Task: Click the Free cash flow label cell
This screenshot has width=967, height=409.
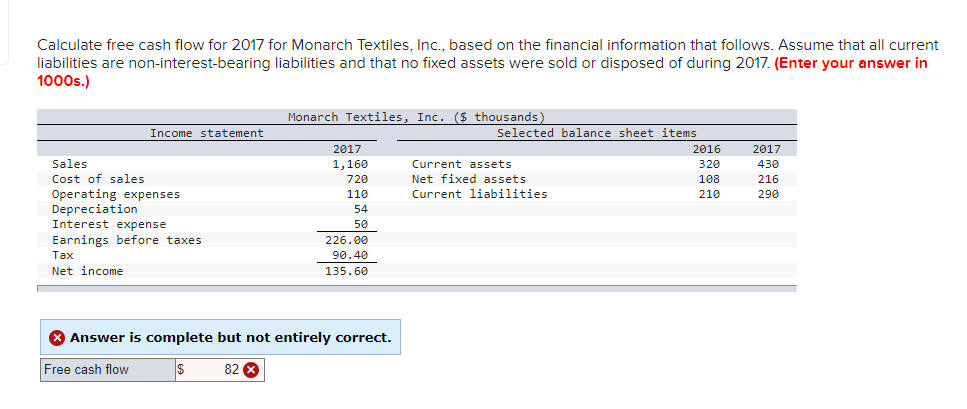Action: [x=108, y=370]
